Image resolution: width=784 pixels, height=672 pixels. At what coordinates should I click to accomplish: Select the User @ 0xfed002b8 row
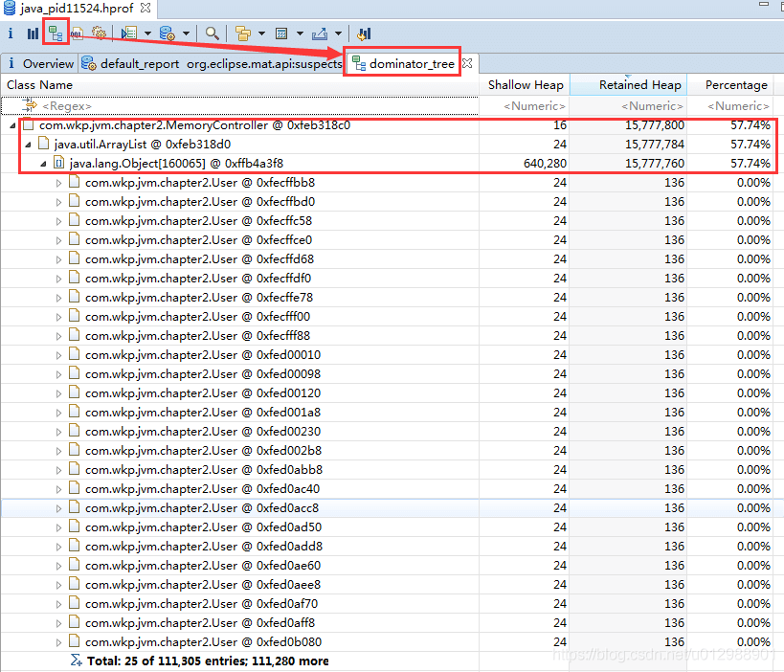(388, 451)
